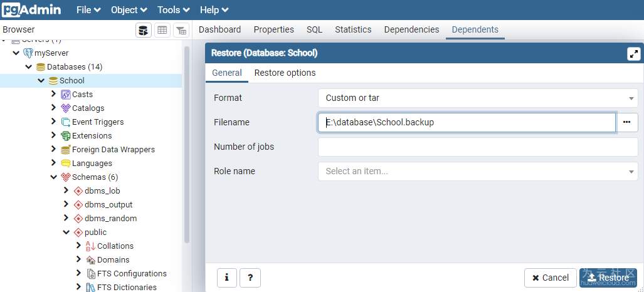This screenshot has width=644, height=292.
Task: Open the Format dropdown
Action: coord(478,98)
